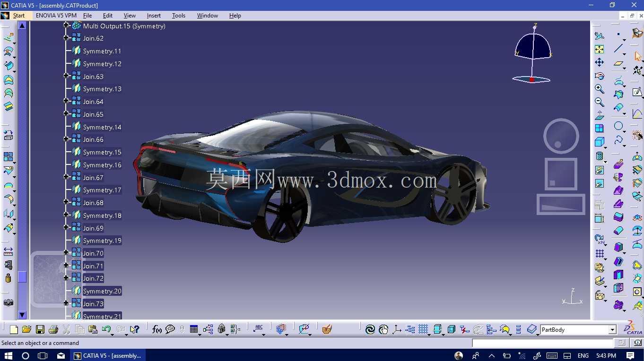Image resolution: width=644 pixels, height=361 pixels.
Task: Click the Capture camera icon
Action: [x=8, y=302]
